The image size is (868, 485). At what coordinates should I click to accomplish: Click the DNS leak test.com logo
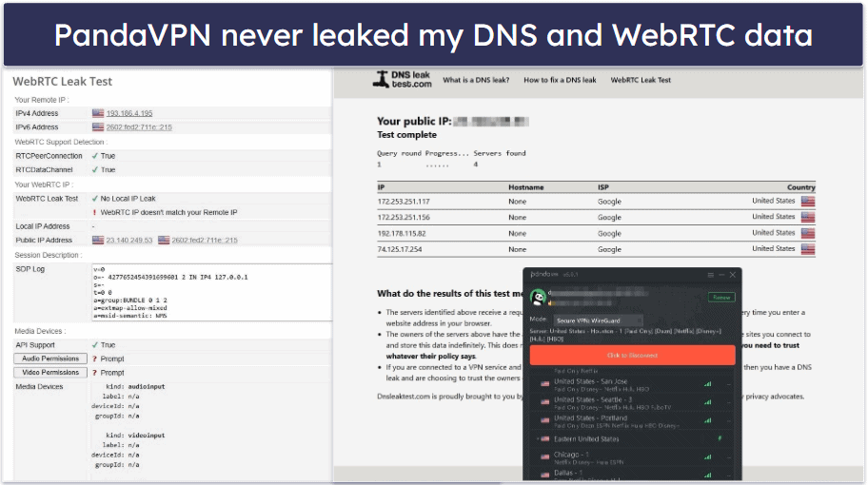tap(403, 80)
